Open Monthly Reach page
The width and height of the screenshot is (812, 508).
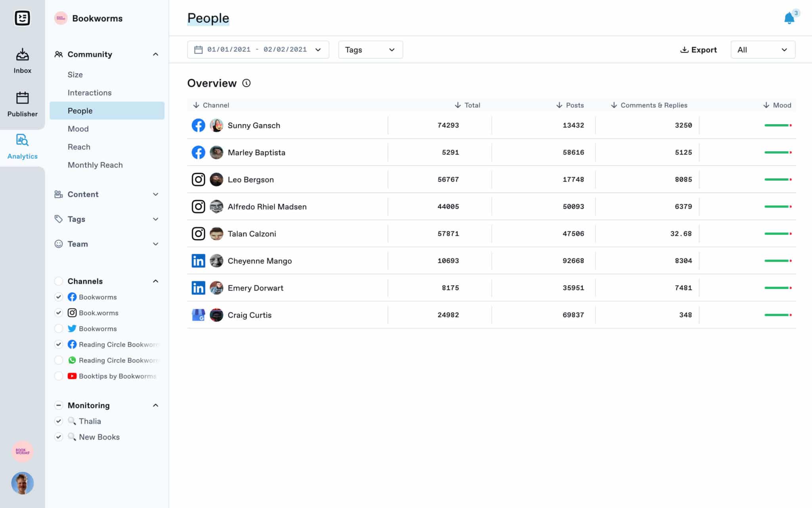(x=95, y=165)
